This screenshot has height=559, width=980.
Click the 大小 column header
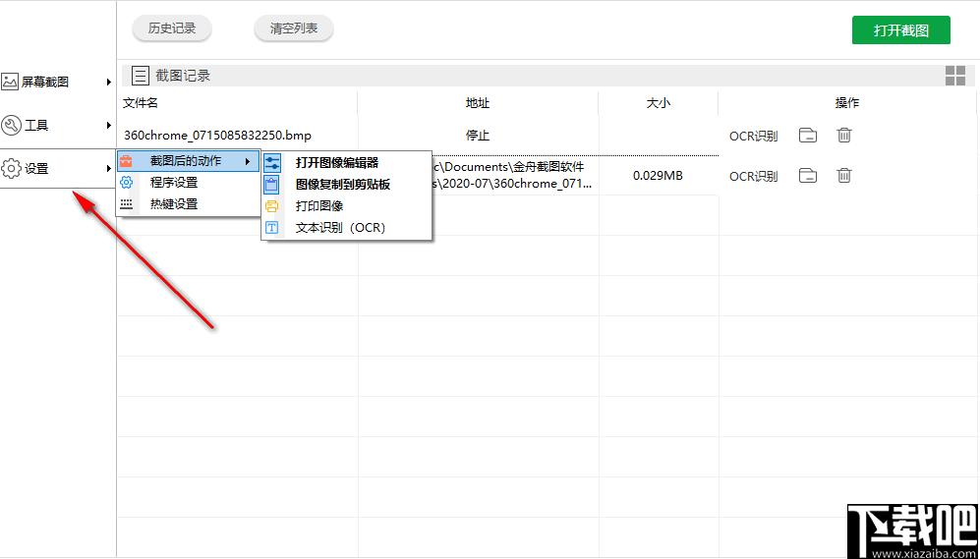[x=659, y=103]
